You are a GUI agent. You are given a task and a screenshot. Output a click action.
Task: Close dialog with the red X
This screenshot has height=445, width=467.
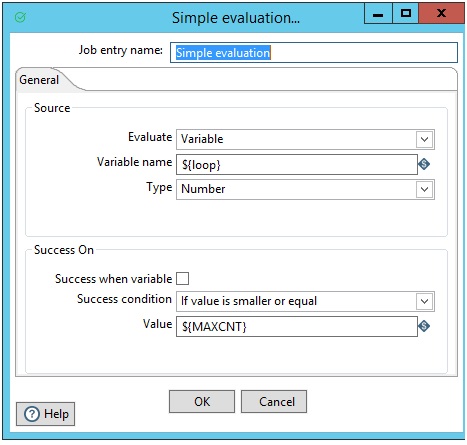tap(441, 13)
